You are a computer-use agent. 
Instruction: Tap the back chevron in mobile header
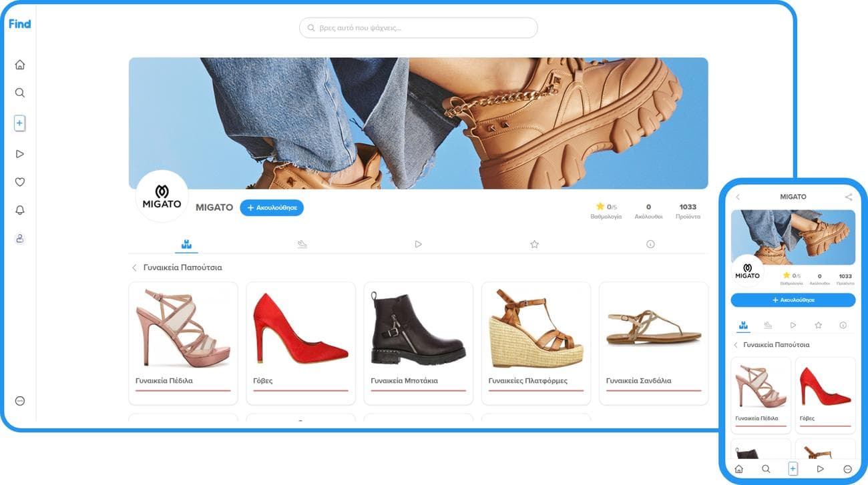click(738, 197)
